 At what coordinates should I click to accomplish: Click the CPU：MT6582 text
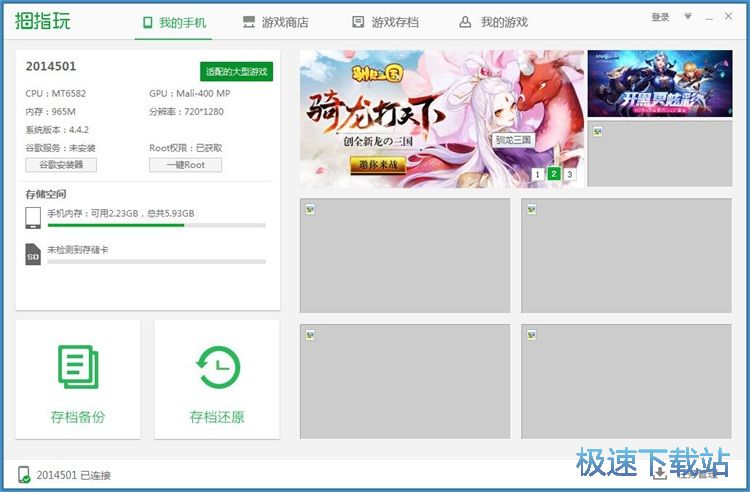56,93
